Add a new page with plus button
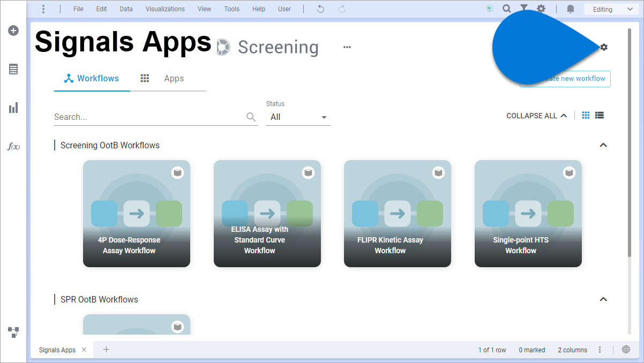Image resolution: width=644 pixels, height=363 pixels. (x=106, y=350)
